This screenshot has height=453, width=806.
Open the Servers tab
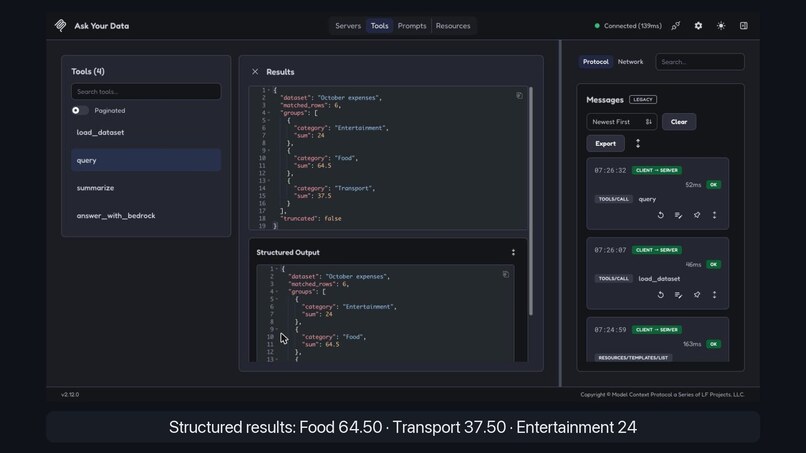pos(348,26)
